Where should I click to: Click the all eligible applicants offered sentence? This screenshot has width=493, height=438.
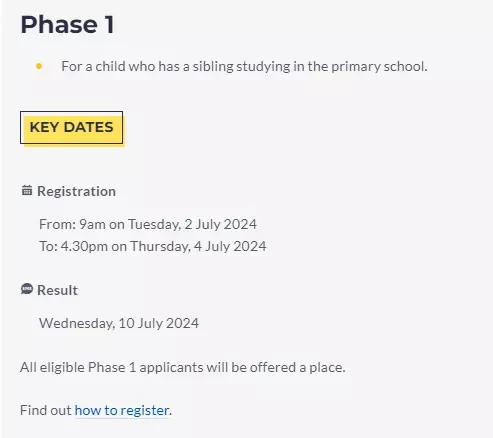click(183, 367)
